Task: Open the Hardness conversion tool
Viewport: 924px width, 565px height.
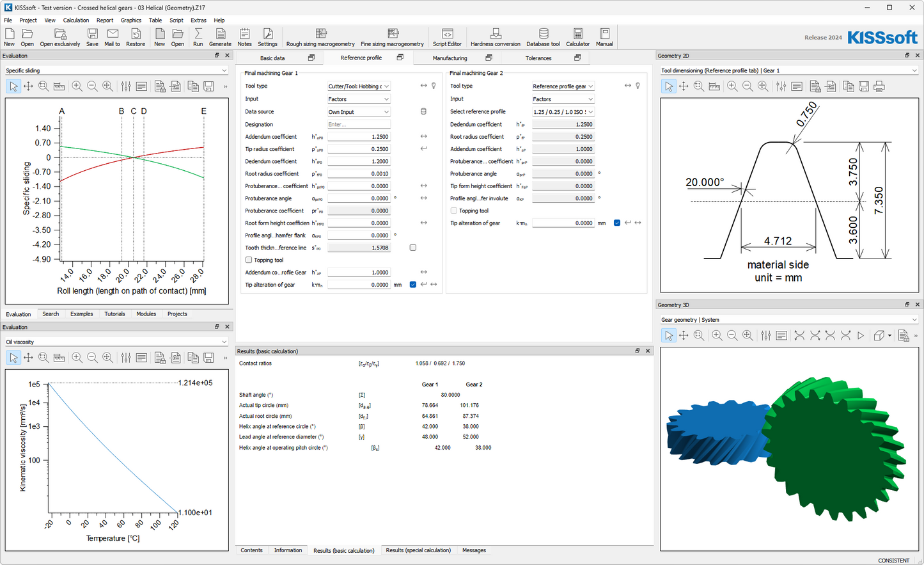Action: (495, 37)
